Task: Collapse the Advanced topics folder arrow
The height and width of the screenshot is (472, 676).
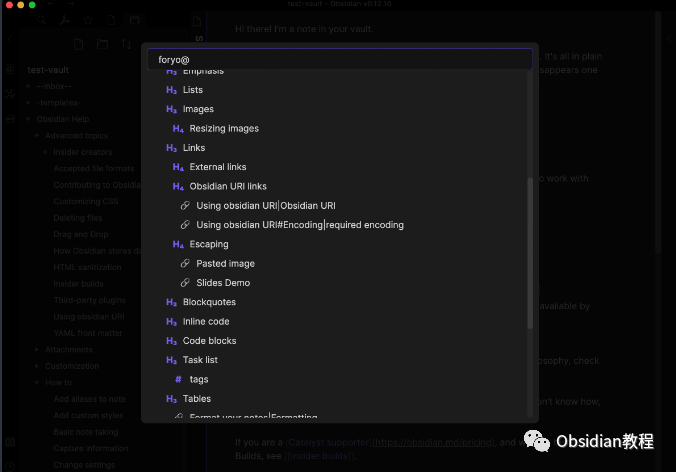Action: click(37, 135)
